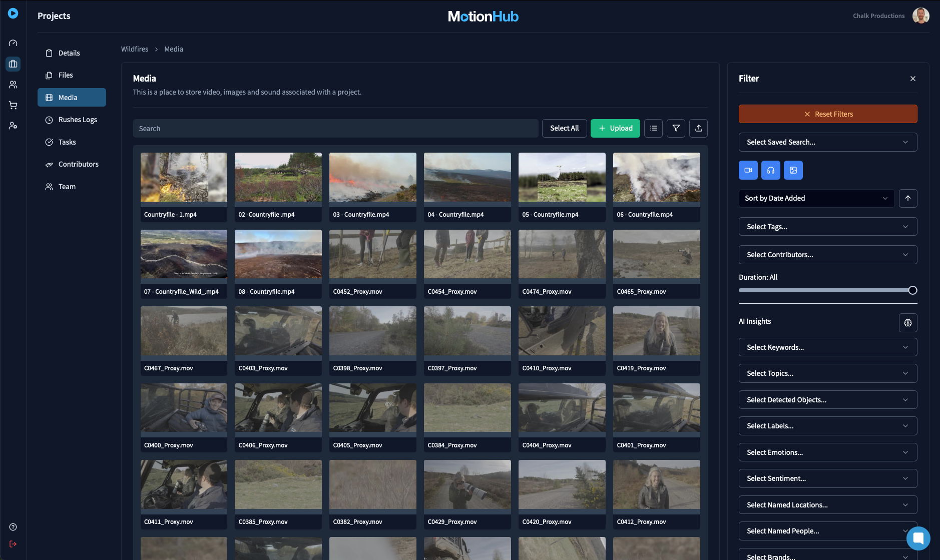
Task: Open Details in project menu
Action: (72, 53)
